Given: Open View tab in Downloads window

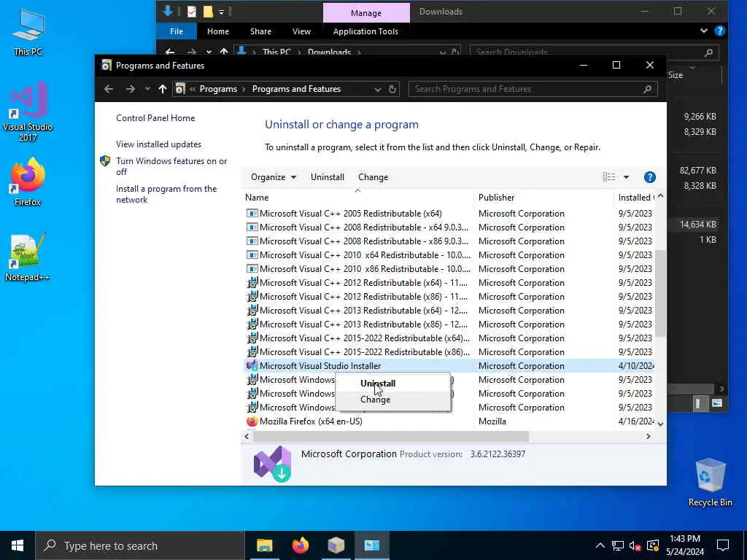Looking at the screenshot, I should click(x=301, y=31).
